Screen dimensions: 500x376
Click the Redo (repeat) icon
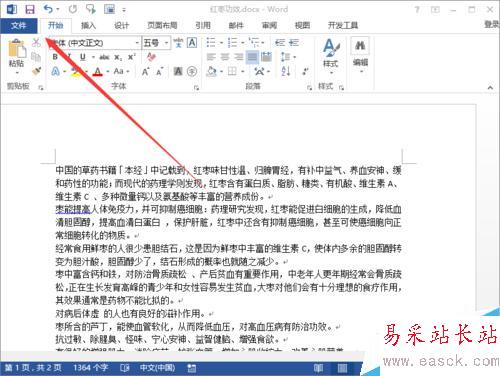pyautogui.click(x=72, y=9)
